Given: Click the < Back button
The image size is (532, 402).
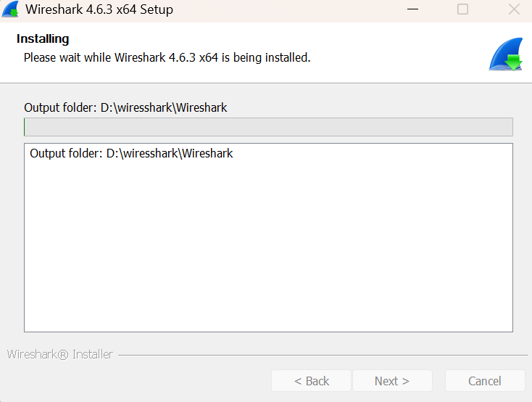Looking at the screenshot, I should click(311, 381).
